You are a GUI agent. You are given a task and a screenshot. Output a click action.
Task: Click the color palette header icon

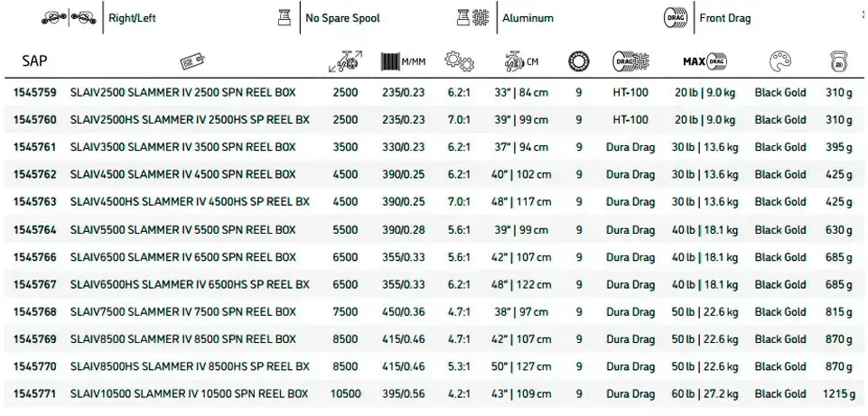[780, 61]
